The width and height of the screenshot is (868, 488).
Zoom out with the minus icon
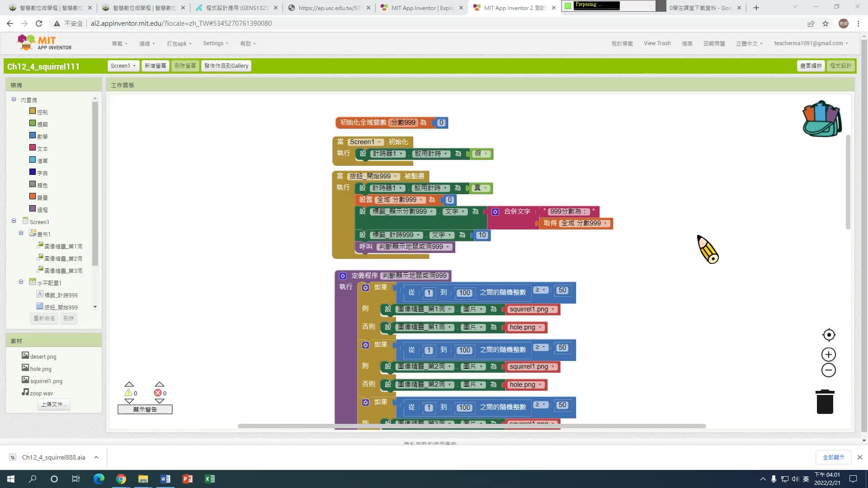(828, 370)
